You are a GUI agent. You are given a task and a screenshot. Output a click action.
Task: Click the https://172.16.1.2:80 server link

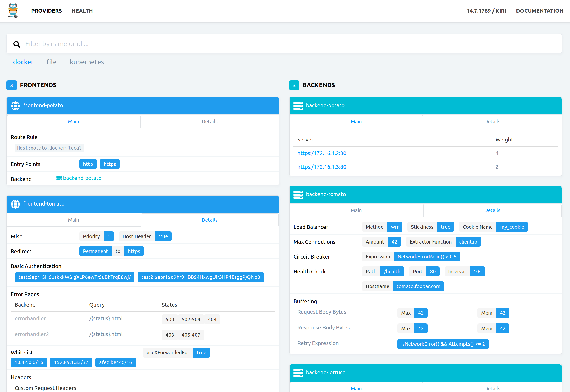coord(321,153)
